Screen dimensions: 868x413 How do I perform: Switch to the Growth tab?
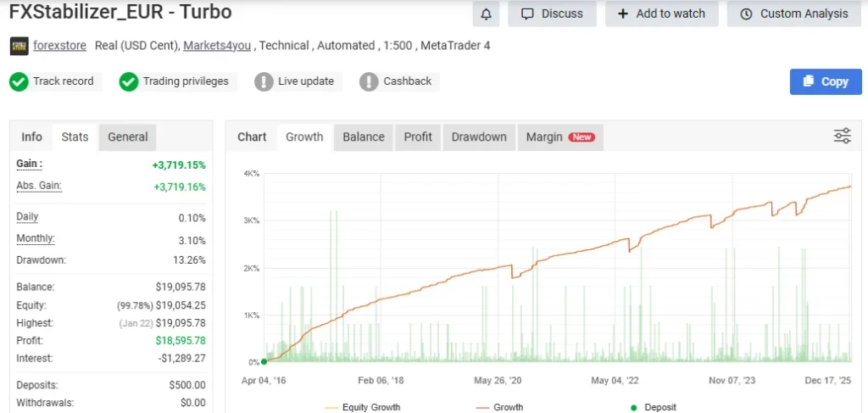304,137
